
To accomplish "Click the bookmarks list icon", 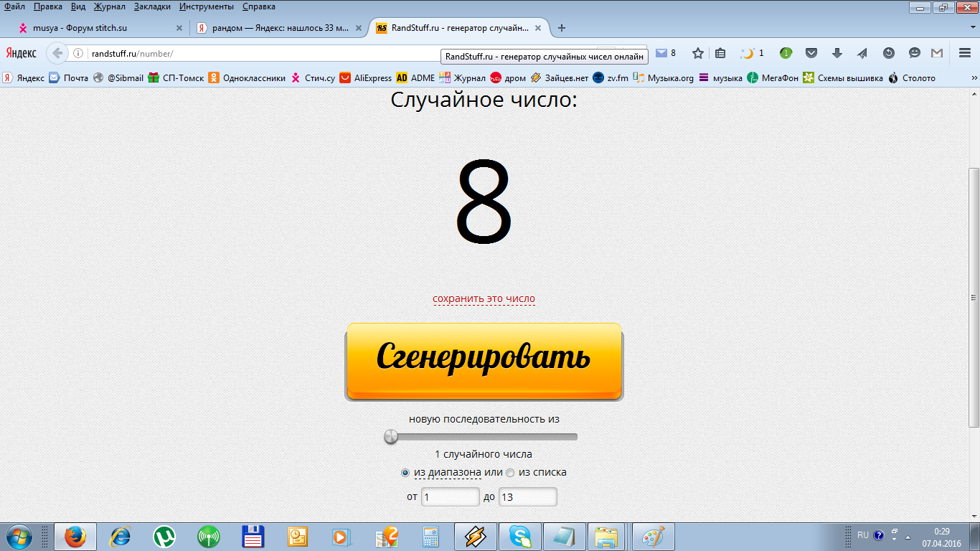I will tap(720, 53).
